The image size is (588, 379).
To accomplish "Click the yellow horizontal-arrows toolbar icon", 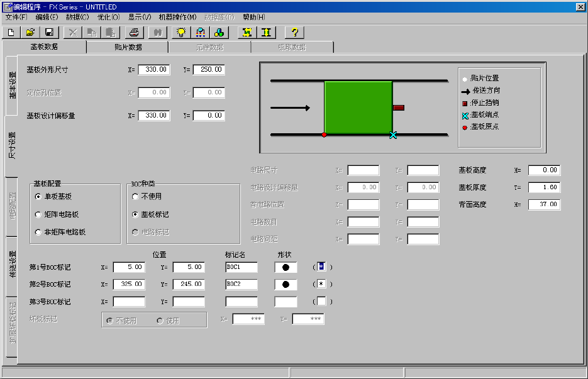I will pyautogui.click(x=247, y=33).
